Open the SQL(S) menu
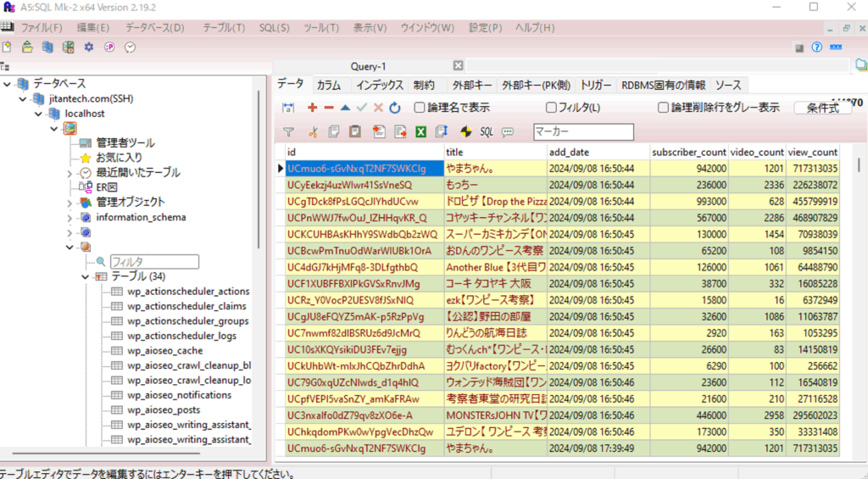This screenshot has height=479, width=868. 274,28
